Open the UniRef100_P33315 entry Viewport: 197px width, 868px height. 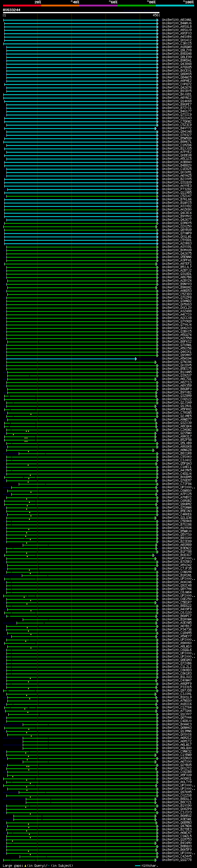pos(176,687)
